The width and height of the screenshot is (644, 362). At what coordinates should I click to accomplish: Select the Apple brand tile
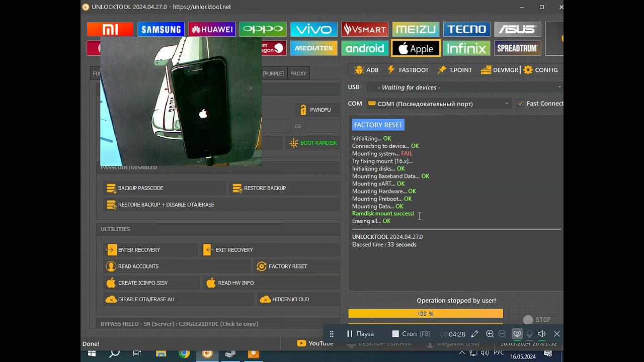click(416, 49)
